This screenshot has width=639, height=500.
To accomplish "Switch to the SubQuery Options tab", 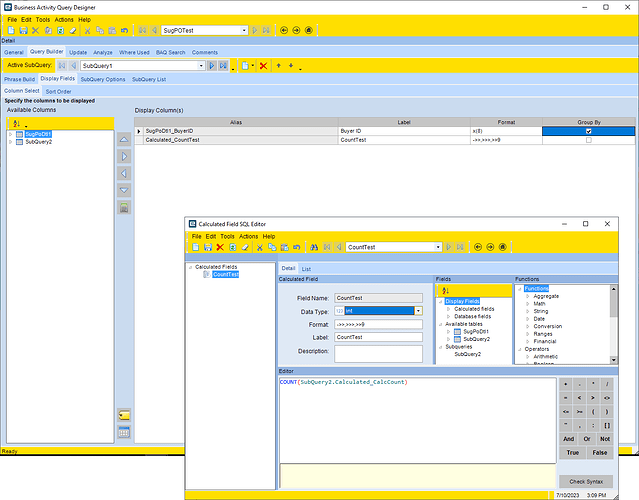I will coord(103,79).
